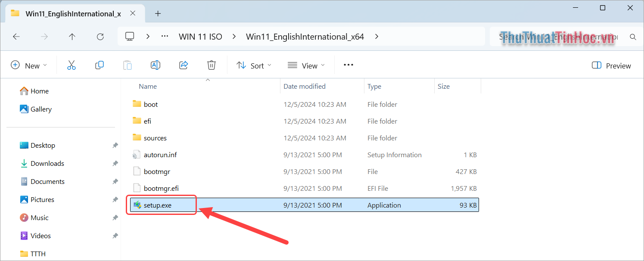The height and width of the screenshot is (261, 644).
Task: Click the Delete trash icon
Action: [212, 65]
